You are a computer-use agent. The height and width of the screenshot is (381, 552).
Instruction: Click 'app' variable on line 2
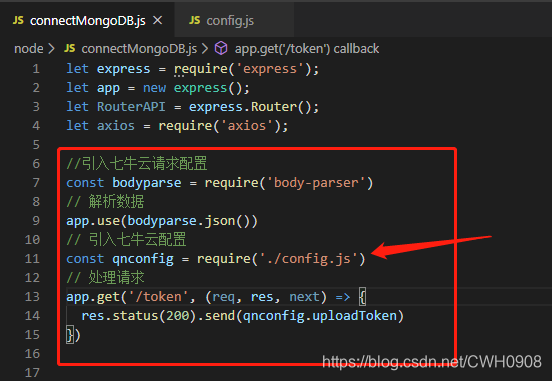click(108, 88)
